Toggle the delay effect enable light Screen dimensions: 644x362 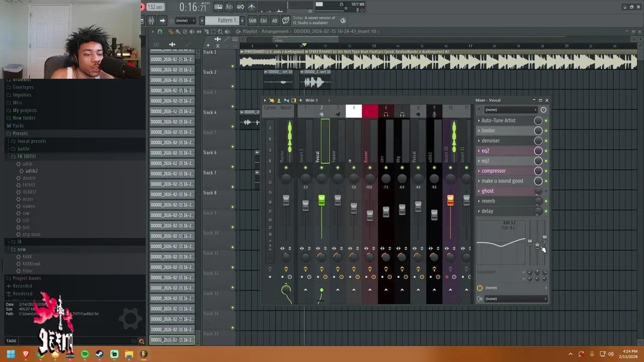pos(546,211)
